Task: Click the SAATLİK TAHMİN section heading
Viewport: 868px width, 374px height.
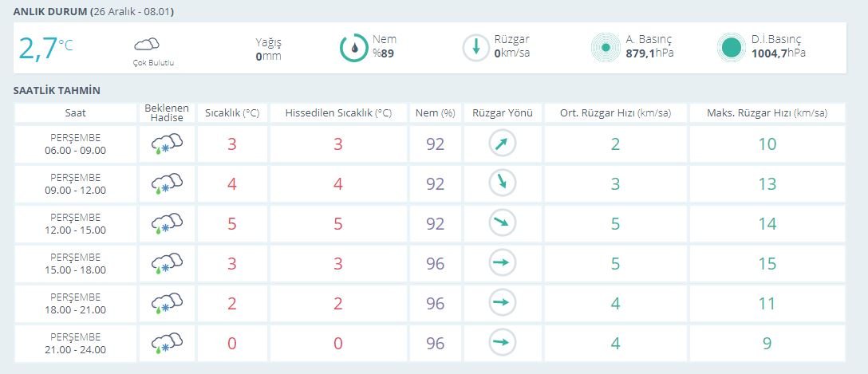Action: coord(57,91)
